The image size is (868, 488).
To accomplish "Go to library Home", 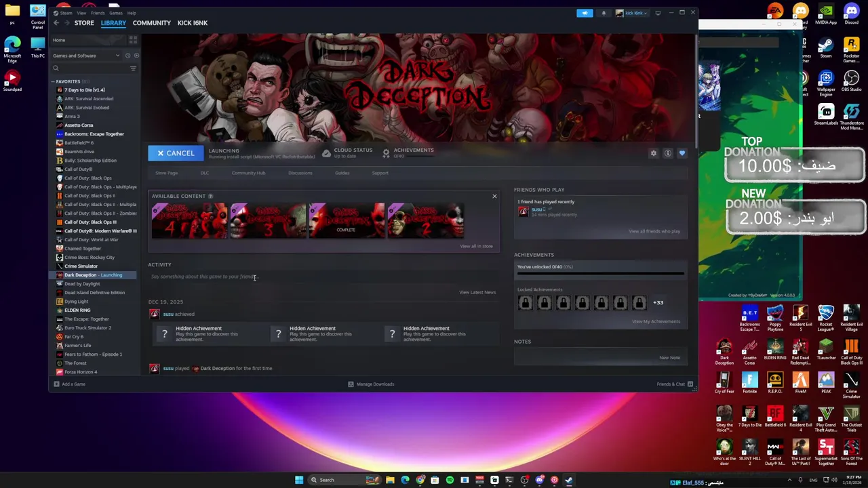I will pyautogui.click(x=59, y=40).
